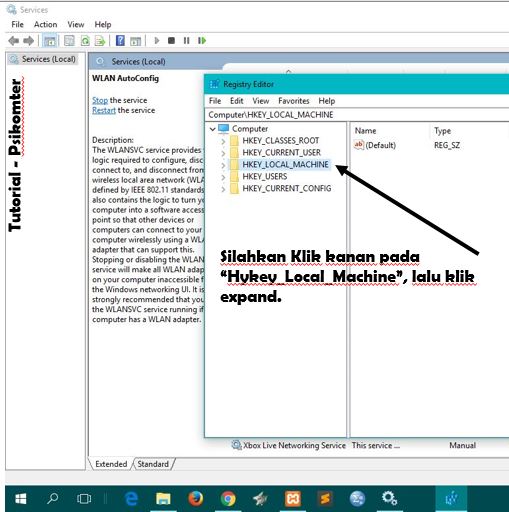Click the blue globe taskbar icon
This screenshot has width=509, height=512.
coord(357,499)
